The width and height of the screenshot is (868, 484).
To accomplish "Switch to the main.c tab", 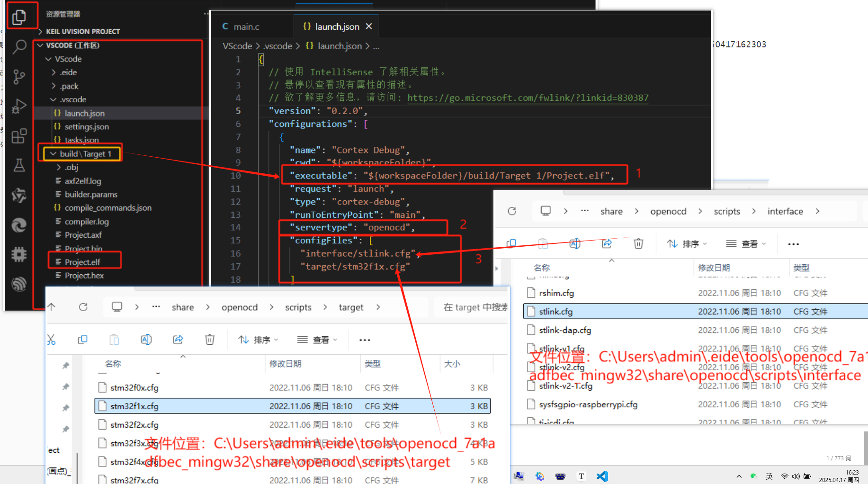I will [246, 27].
